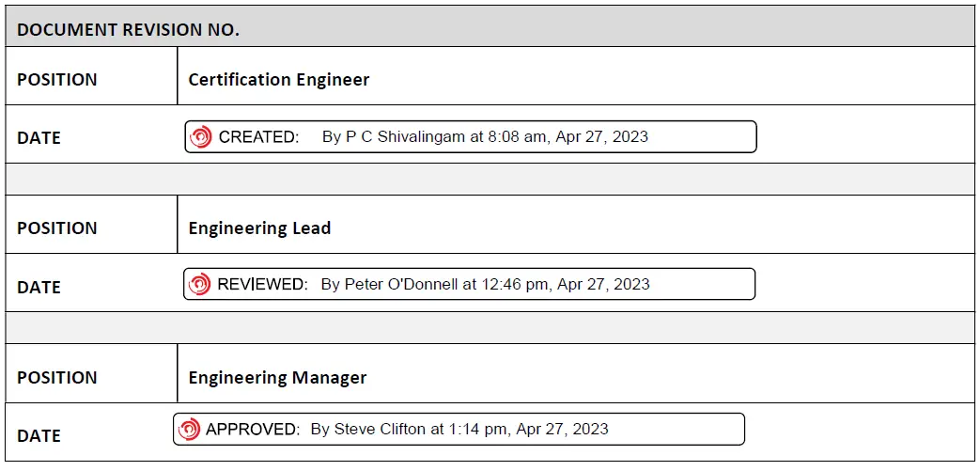This screenshot has height=471, width=980.
Task: Click the Engineering Lead cell
Action: point(259,228)
